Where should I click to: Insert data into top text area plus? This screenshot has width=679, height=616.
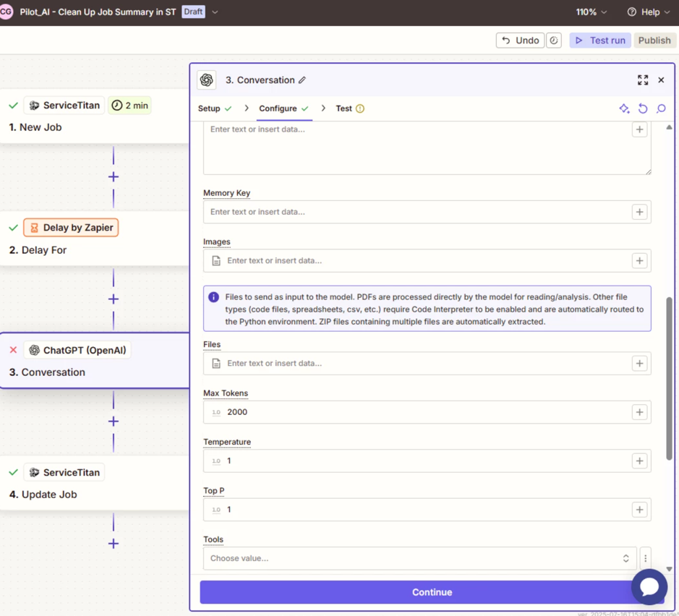639,129
